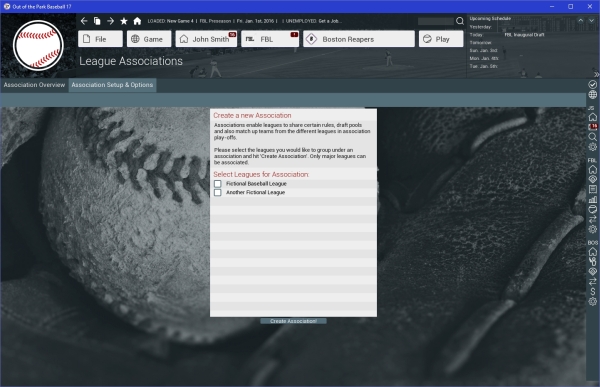The image size is (600, 387).
Task: Open the John Smith manager menu
Action: (x=206, y=39)
